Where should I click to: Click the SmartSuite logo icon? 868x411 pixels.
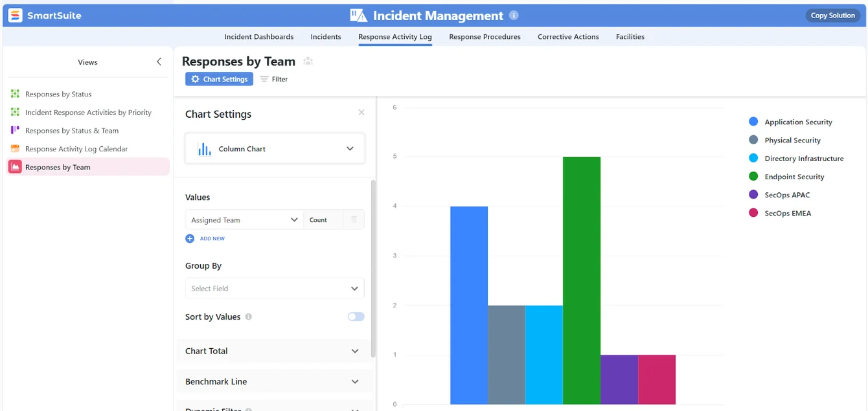(15, 16)
